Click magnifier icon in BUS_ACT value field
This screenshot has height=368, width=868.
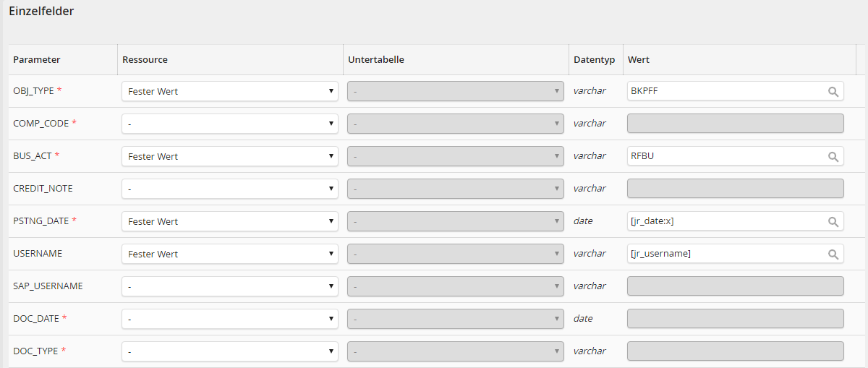833,157
